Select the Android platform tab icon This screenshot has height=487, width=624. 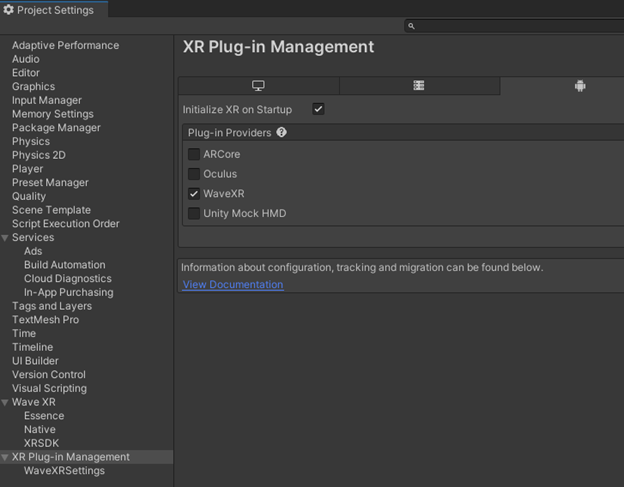(579, 86)
